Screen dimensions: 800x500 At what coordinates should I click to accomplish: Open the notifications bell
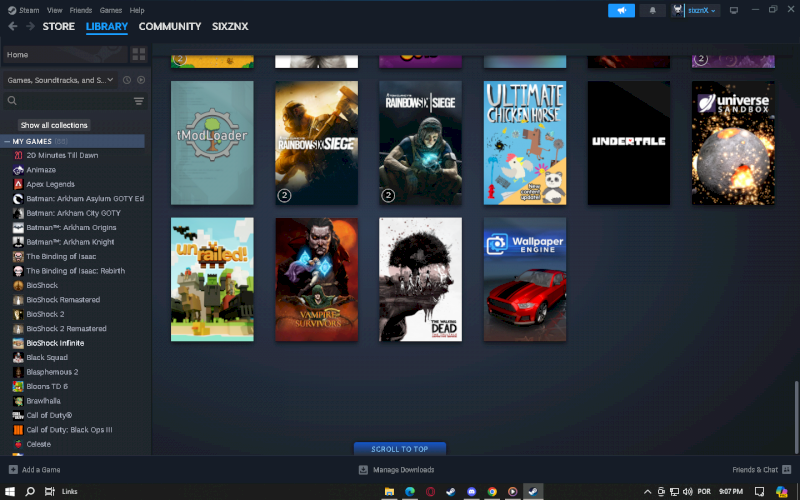click(x=653, y=10)
